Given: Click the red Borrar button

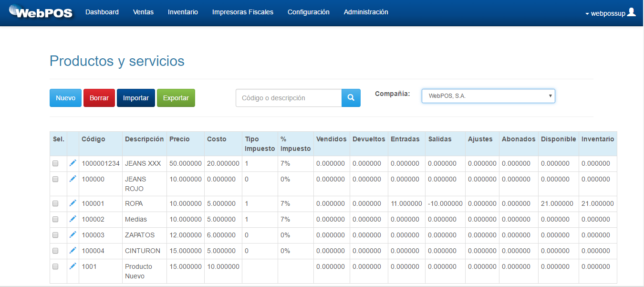Looking at the screenshot, I should tap(99, 98).
